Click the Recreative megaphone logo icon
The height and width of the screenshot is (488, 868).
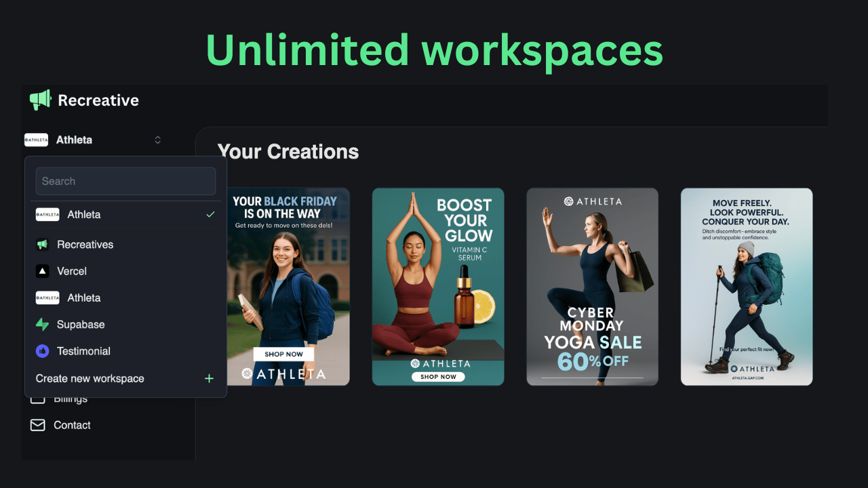coord(41,100)
